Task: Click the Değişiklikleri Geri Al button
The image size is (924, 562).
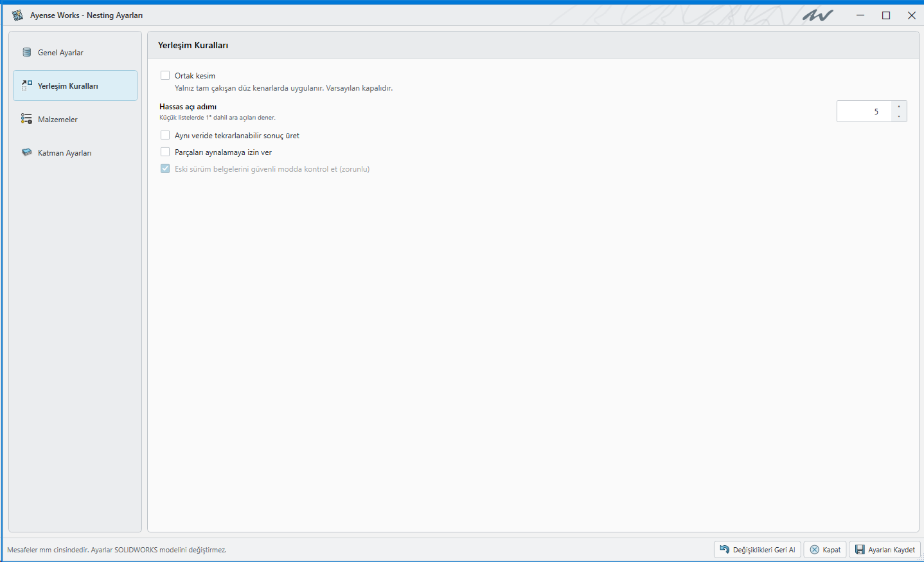Action: (x=757, y=549)
